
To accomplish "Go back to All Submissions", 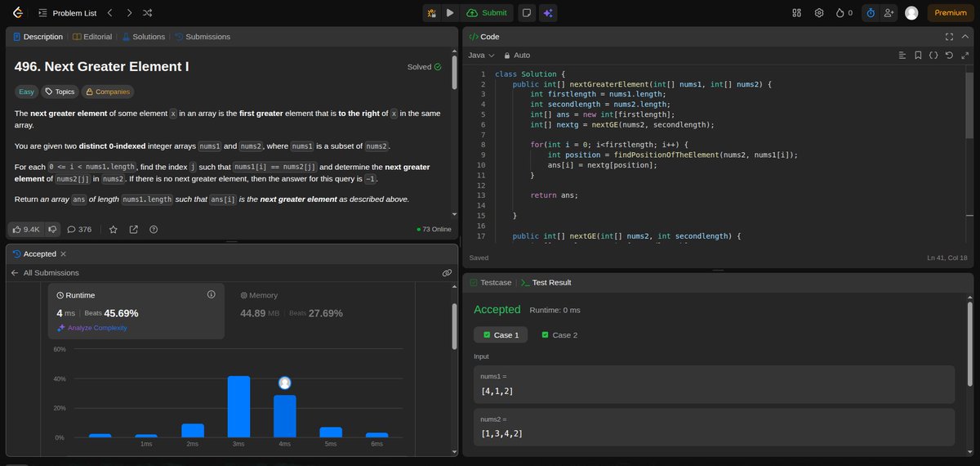I will pos(45,272).
